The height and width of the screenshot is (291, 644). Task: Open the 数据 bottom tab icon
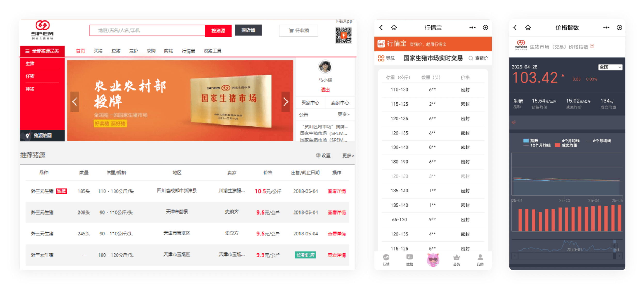point(410,257)
